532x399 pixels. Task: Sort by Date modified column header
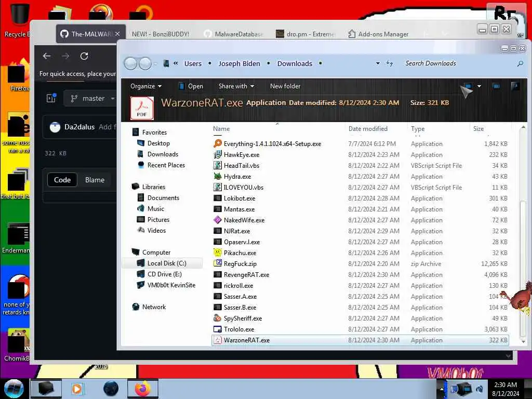(368, 129)
